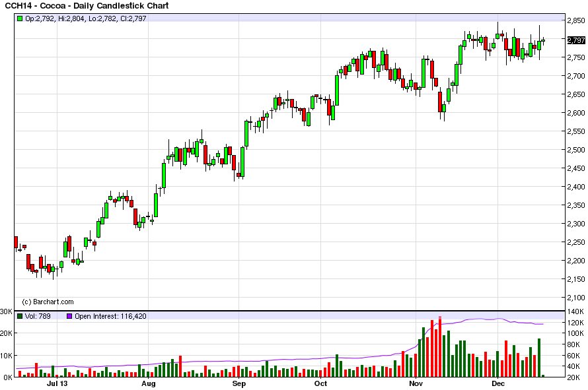The height and width of the screenshot is (390, 588).
Task: Click the 0K volume axis label
Action: click(x=8, y=377)
